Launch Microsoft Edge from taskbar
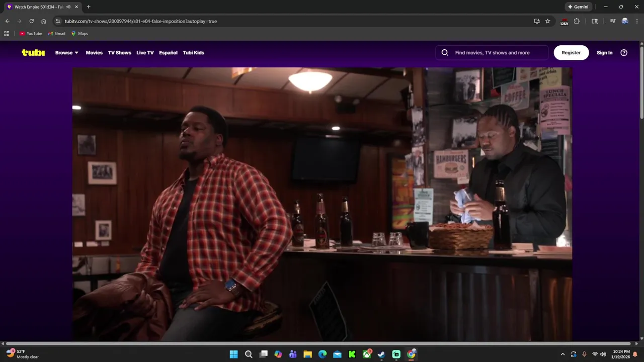This screenshot has width=644, height=362. tap(323, 354)
